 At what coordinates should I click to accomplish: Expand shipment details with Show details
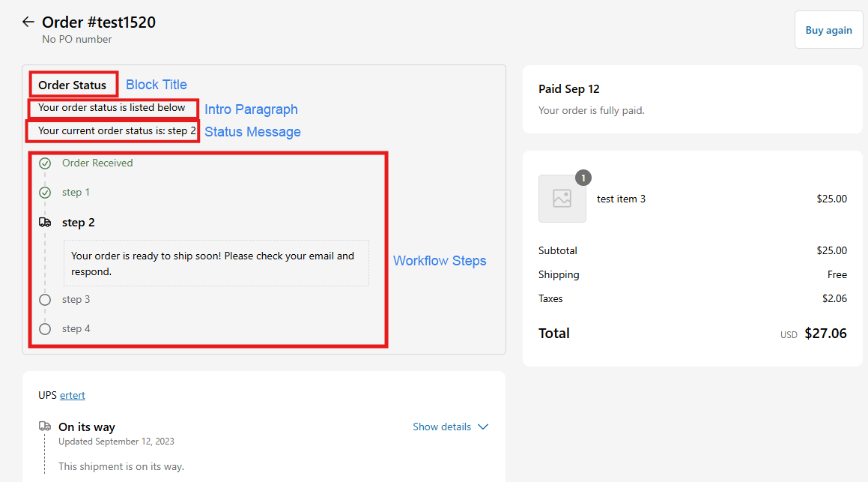(x=442, y=427)
